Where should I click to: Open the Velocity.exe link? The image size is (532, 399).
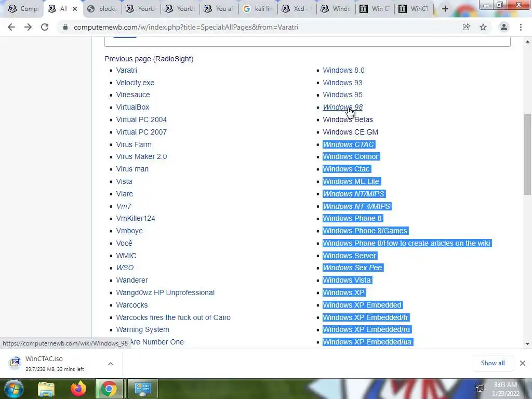pos(135,83)
